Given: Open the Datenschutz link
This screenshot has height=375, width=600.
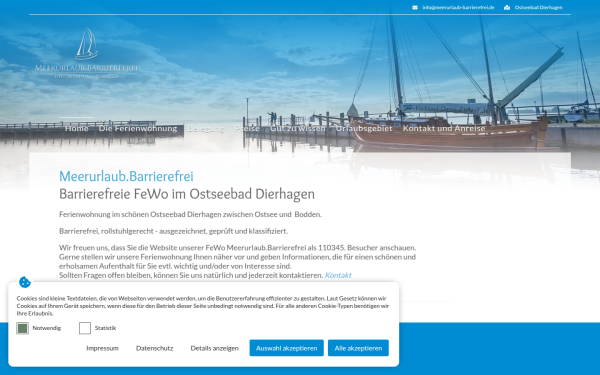Looking at the screenshot, I should 155,348.
